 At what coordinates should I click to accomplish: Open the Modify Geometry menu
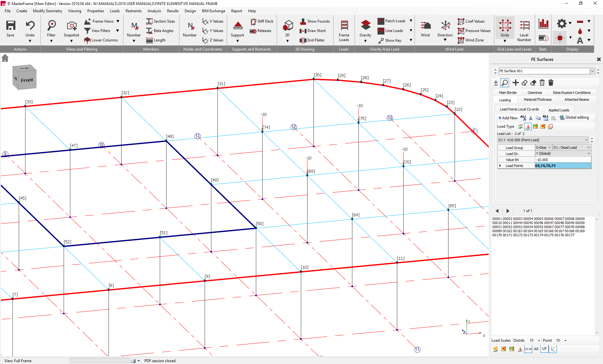click(47, 11)
